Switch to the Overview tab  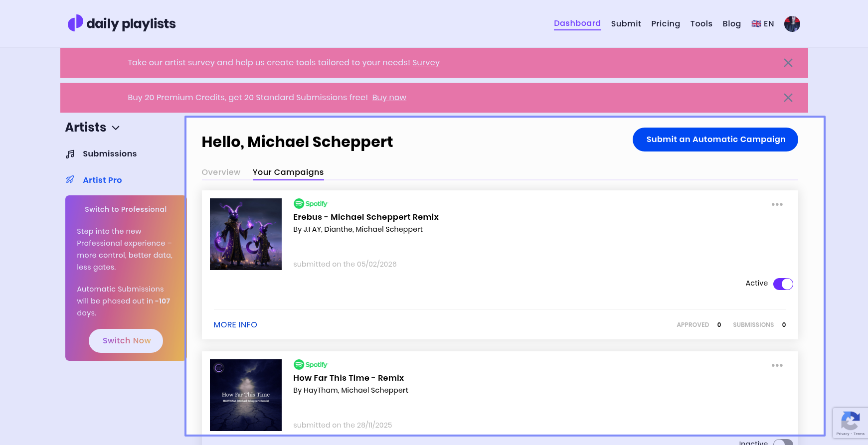[221, 172]
